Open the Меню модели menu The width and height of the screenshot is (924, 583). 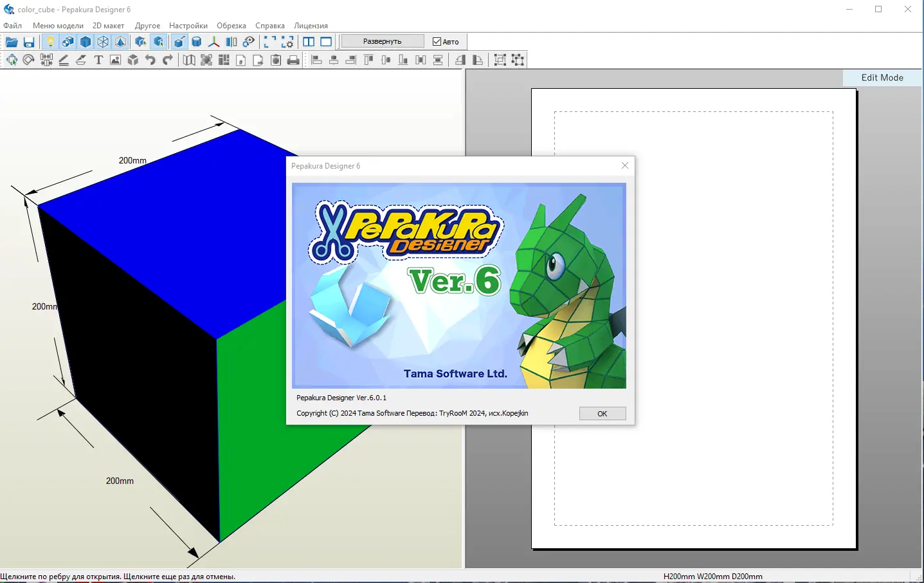tap(58, 26)
